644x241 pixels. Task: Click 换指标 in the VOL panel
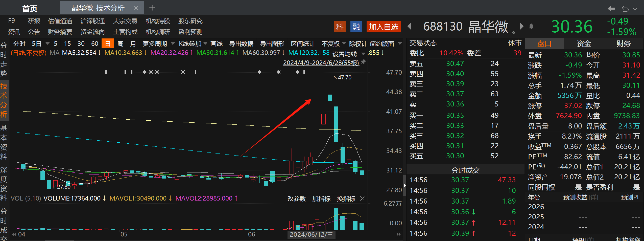(x=346, y=199)
